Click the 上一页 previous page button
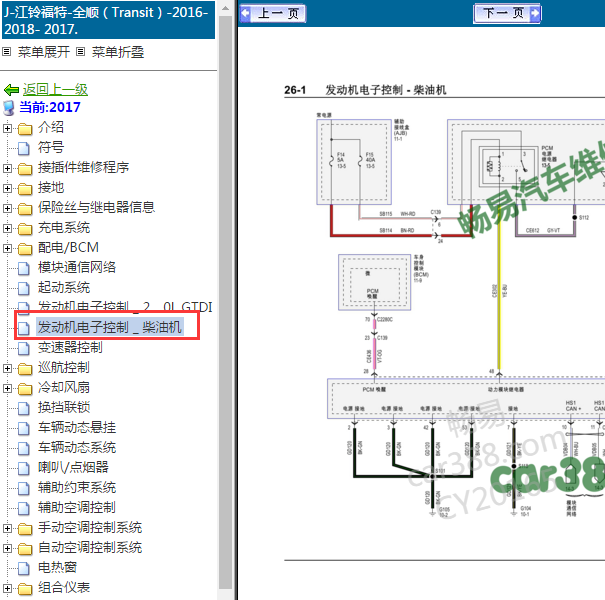605x600 pixels. click(x=273, y=14)
